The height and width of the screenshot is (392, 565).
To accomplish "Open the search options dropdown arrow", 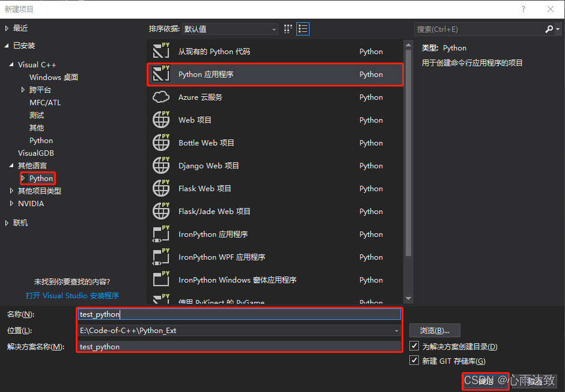I will pos(557,29).
